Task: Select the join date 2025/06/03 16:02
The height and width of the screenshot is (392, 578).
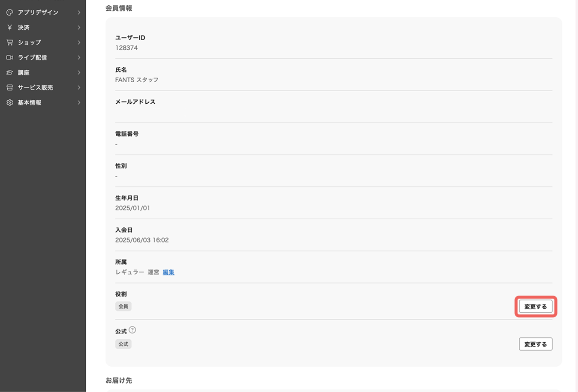Action: [142, 240]
